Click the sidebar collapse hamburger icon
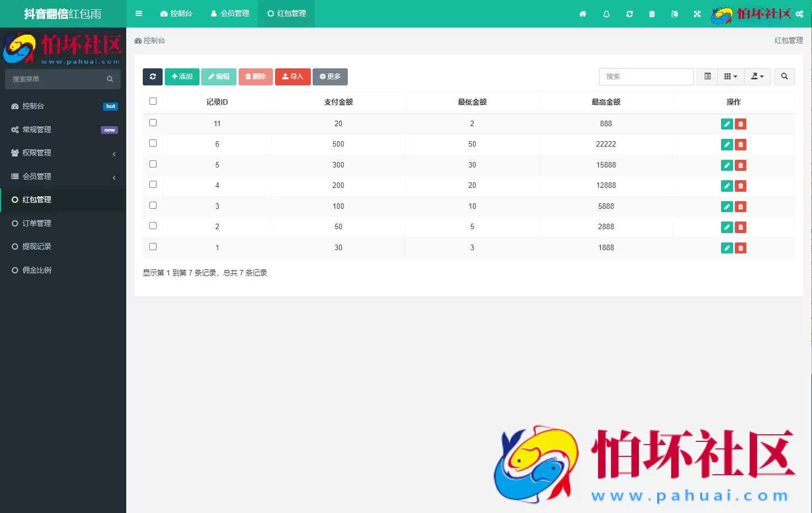Image resolution: width=812 pixels, height=513 pixels. pos(138,14)
